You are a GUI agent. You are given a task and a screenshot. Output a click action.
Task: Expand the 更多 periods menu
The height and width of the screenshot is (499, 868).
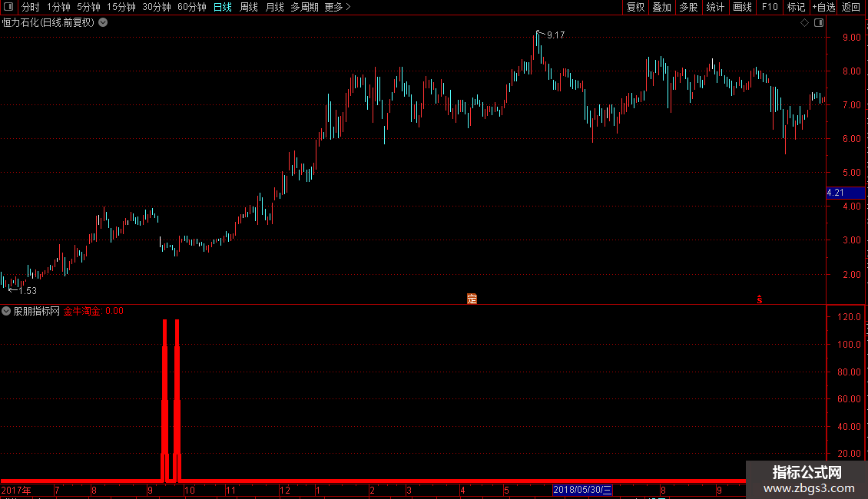337,7
